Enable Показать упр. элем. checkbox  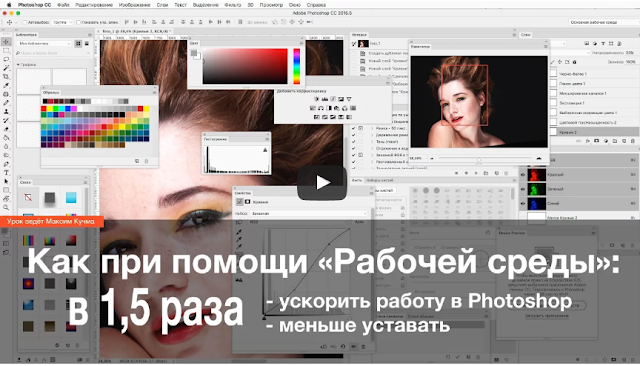pyautogui.click(x=79, y=22)
